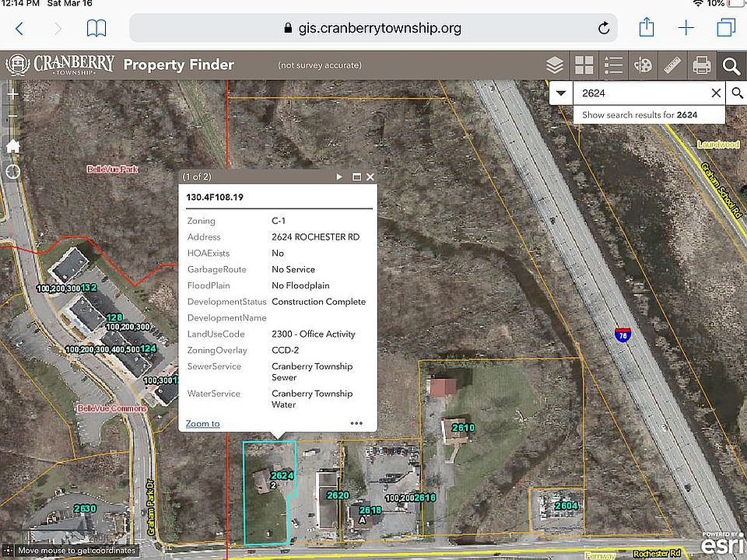
Task: Click the search field containing 2624
Action: [638, 93]
